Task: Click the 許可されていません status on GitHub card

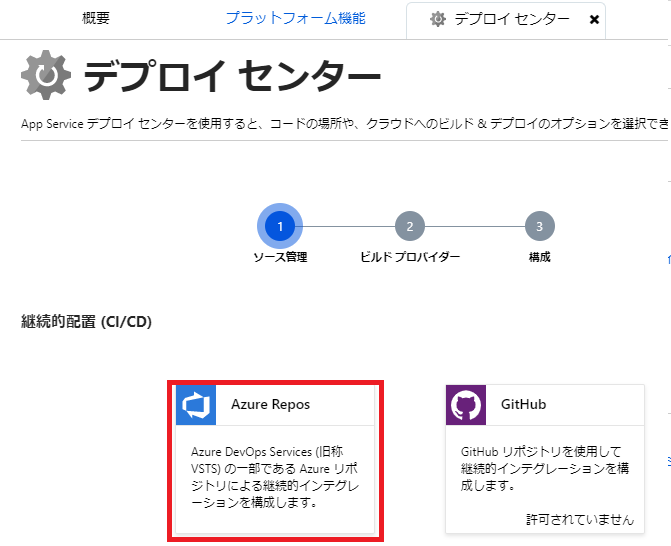Action: pyautogui.click(x=580, y=519)
